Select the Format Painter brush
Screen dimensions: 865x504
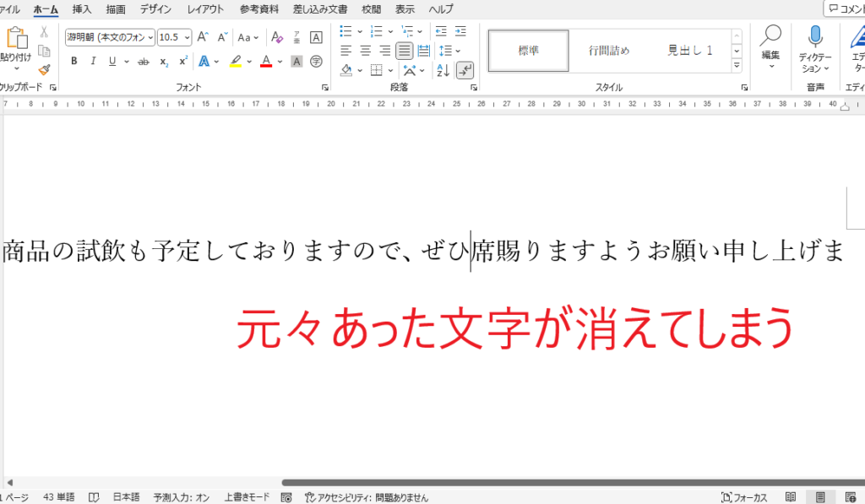click(44, 69)
